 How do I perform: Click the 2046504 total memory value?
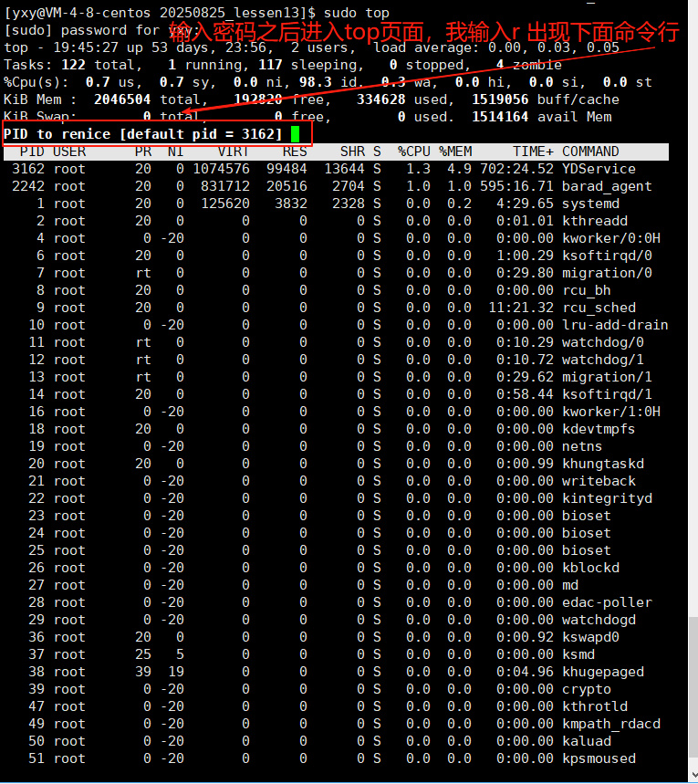(x=122, y=99)
